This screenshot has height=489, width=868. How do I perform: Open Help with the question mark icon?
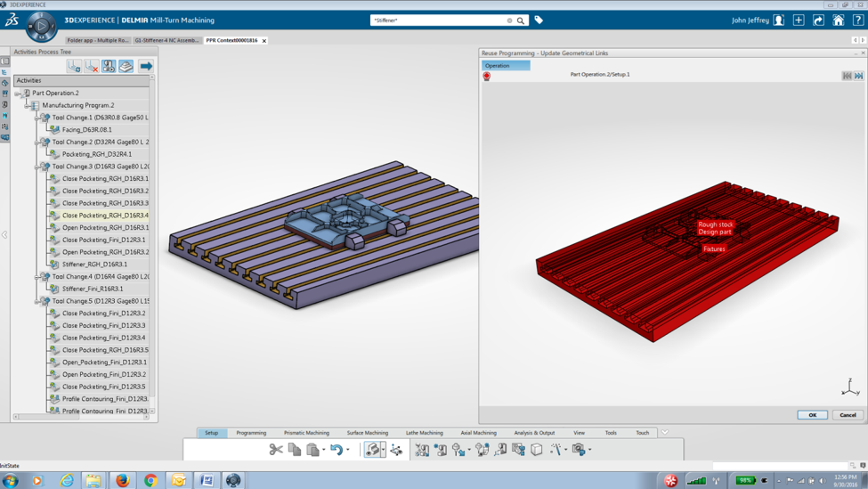point(857,20)
